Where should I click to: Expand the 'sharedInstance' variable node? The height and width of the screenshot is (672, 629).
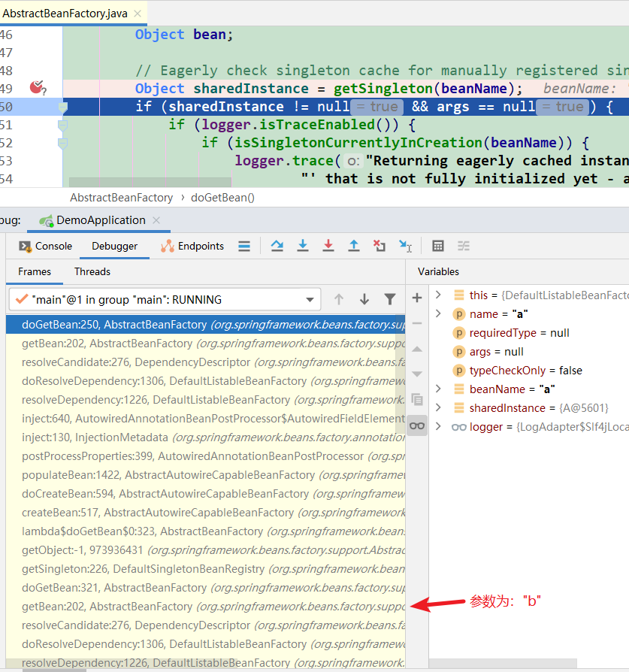click(x=438, y=407)
